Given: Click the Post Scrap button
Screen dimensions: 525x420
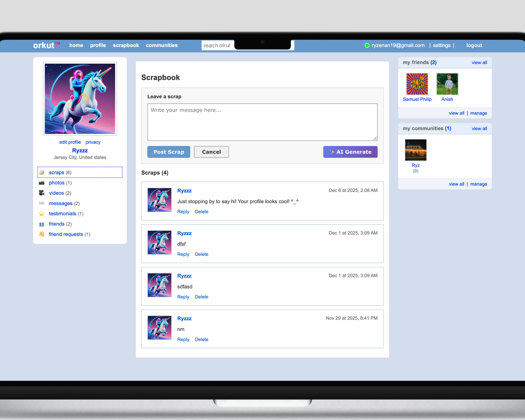Looking at the screenshot, I should pos(169,152).
